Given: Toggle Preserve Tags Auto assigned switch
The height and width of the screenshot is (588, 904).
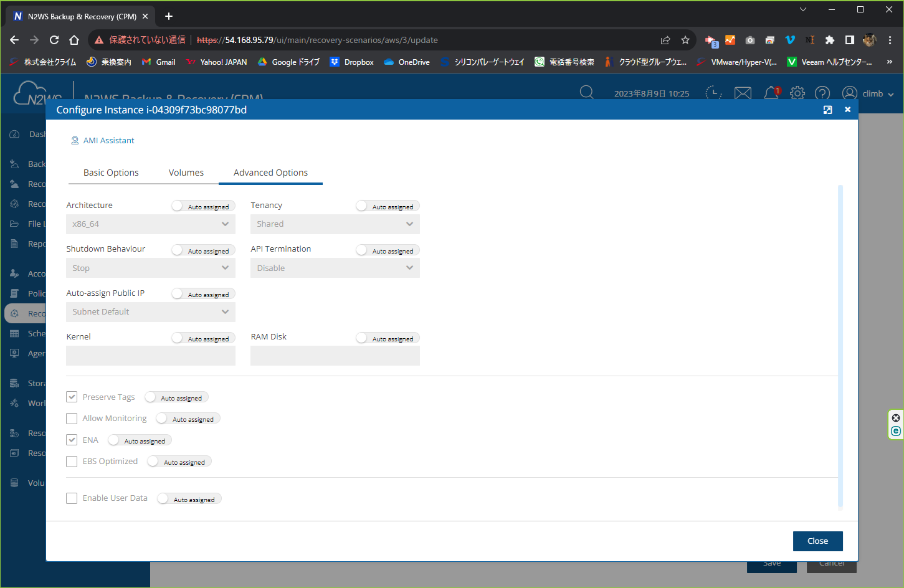Looking at the screenshot, I should tap(176, 397).
